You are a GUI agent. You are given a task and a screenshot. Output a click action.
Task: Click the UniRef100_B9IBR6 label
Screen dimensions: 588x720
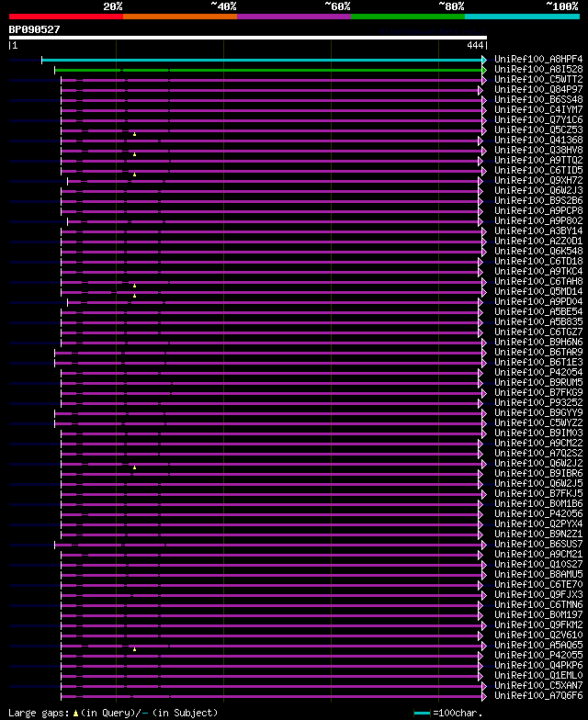tap(538, 474)
